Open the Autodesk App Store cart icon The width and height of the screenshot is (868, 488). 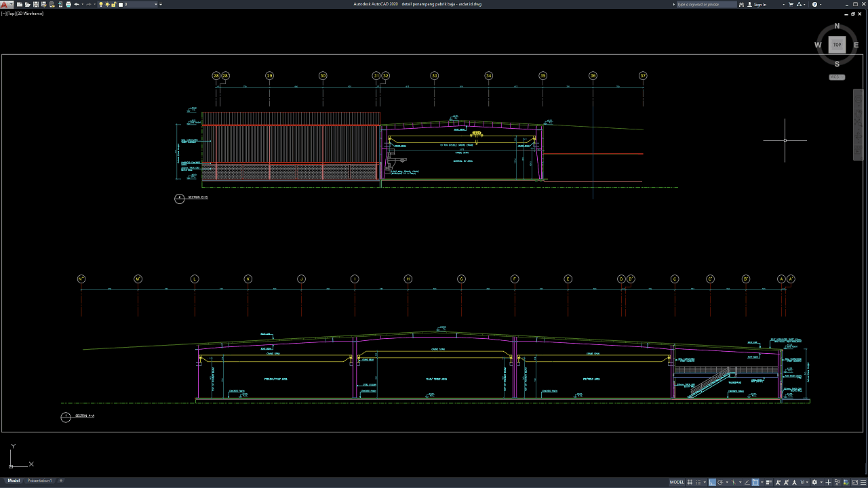coord(792,4)
